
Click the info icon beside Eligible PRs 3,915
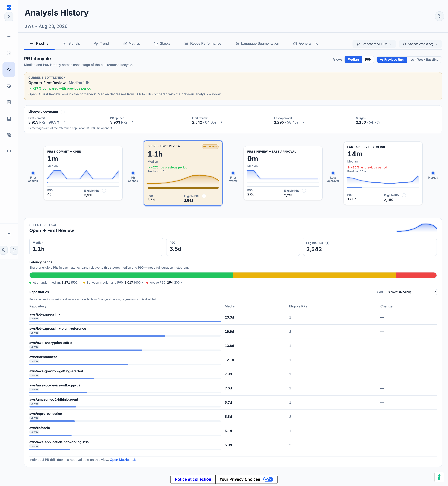104,191
